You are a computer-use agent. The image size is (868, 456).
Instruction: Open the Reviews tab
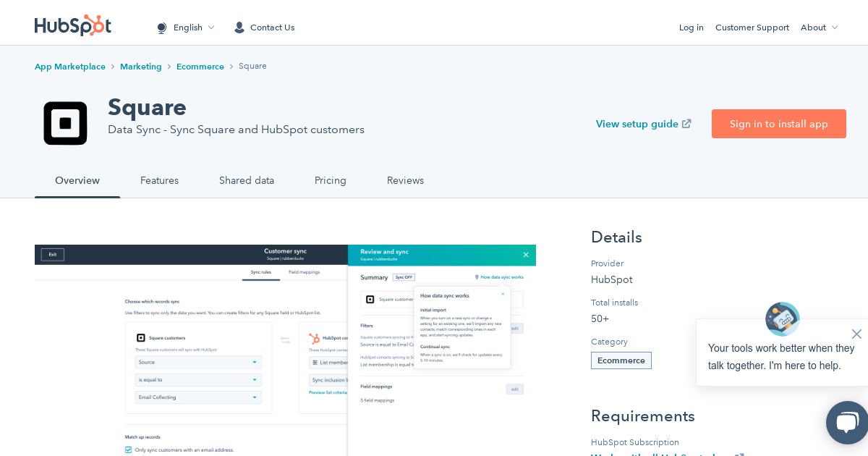pyautogui.click(x=405, y=180)
